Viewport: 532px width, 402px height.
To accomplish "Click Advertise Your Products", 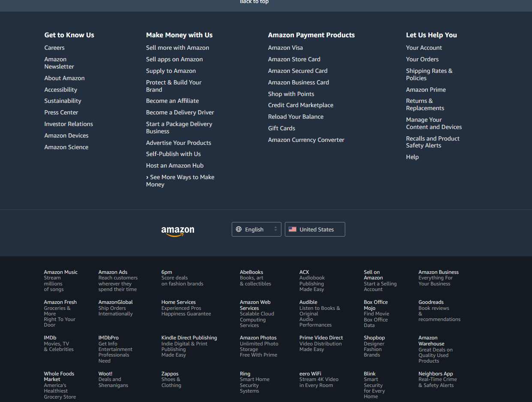I will click(x=179, y=143).
